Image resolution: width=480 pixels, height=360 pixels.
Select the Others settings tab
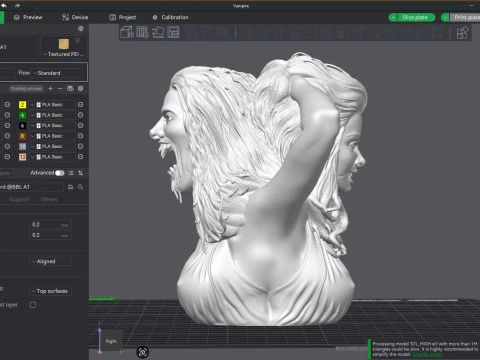point(49,199)
